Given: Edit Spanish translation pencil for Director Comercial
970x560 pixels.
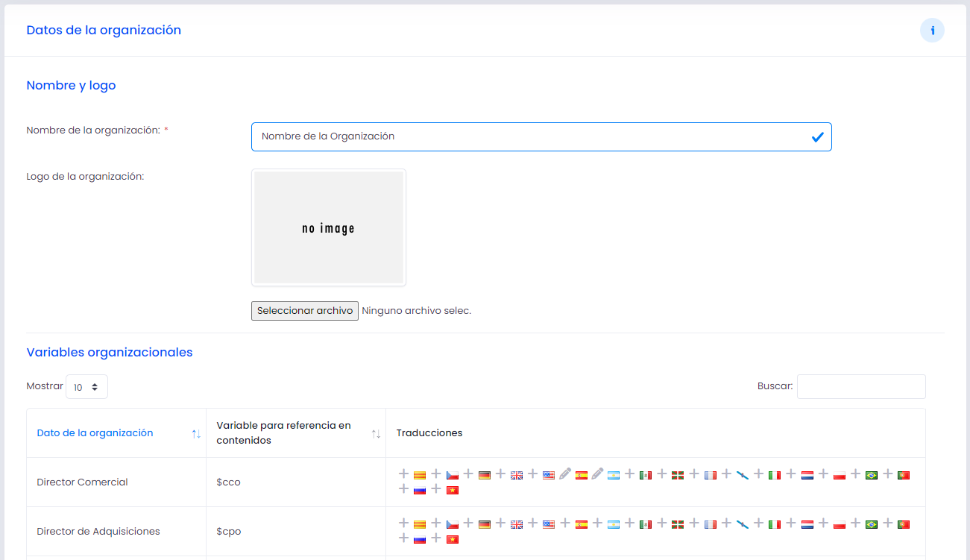Looking at the screenshot, I should click(x=565, y=474).
